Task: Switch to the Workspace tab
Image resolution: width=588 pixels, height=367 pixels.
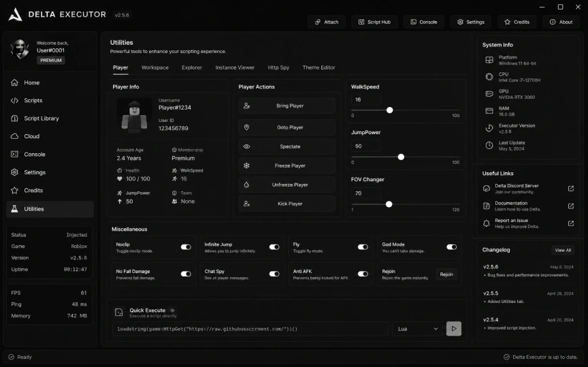Action: point(155,67)
